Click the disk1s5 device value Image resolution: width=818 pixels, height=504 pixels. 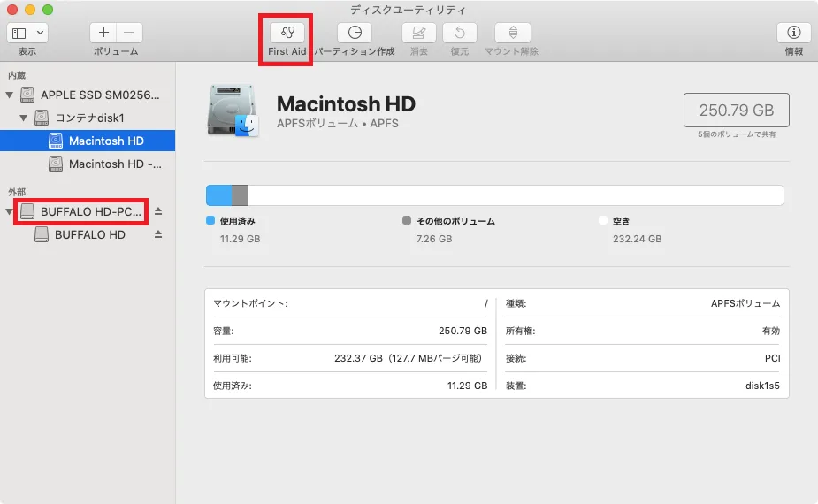[x=762, y=386]
